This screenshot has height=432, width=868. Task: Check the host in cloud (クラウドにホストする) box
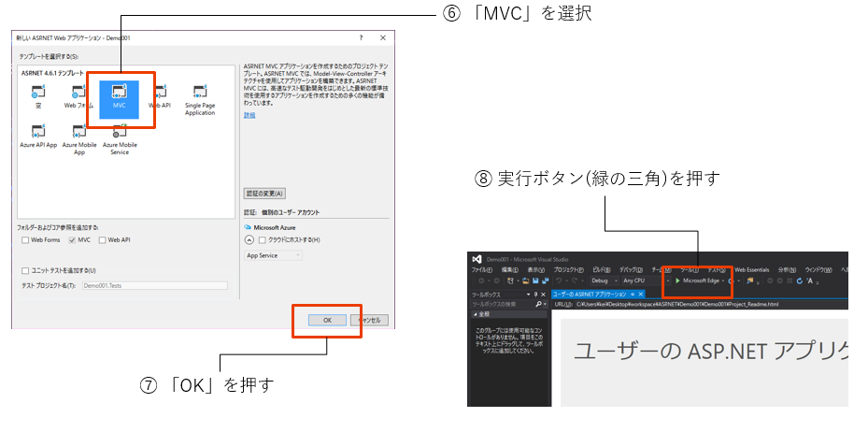(263, 239)
